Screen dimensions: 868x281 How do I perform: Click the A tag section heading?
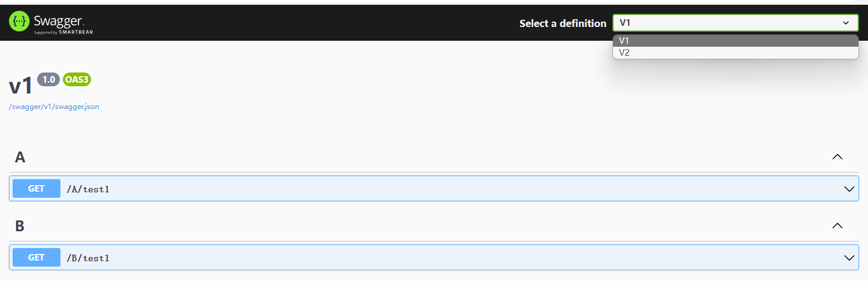pos(20,157)
